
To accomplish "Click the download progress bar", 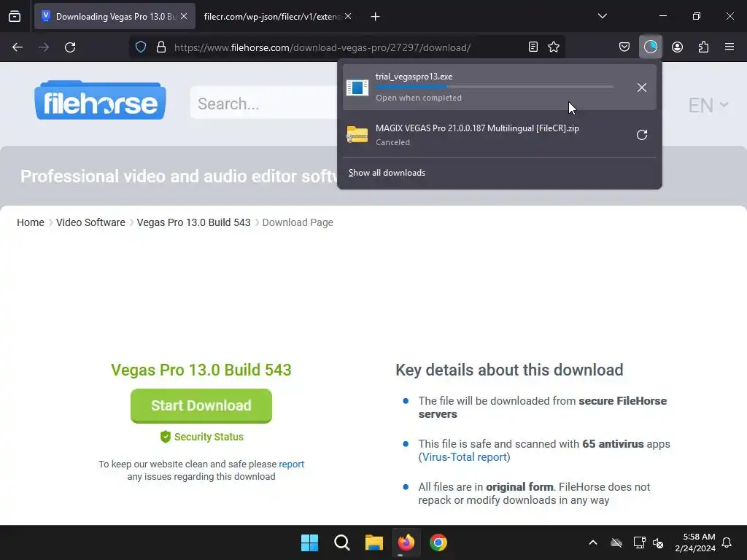I will pyautogui.click(x=494, y=87).
